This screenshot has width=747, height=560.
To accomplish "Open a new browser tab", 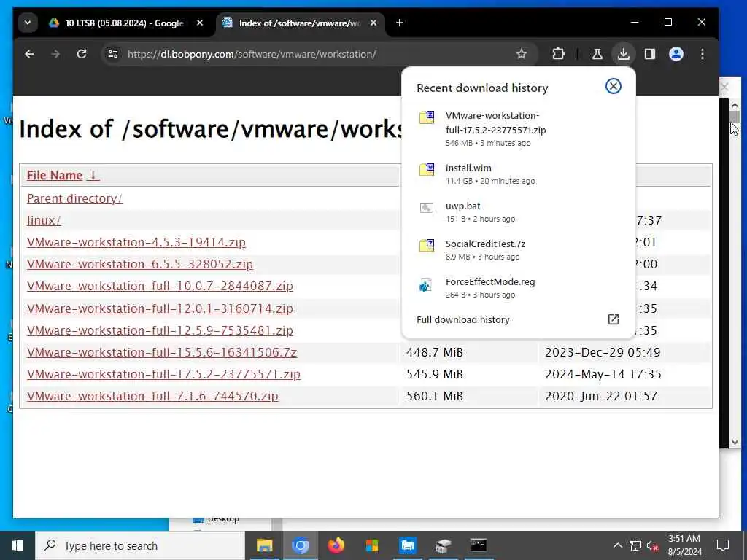I will [400, 23].
